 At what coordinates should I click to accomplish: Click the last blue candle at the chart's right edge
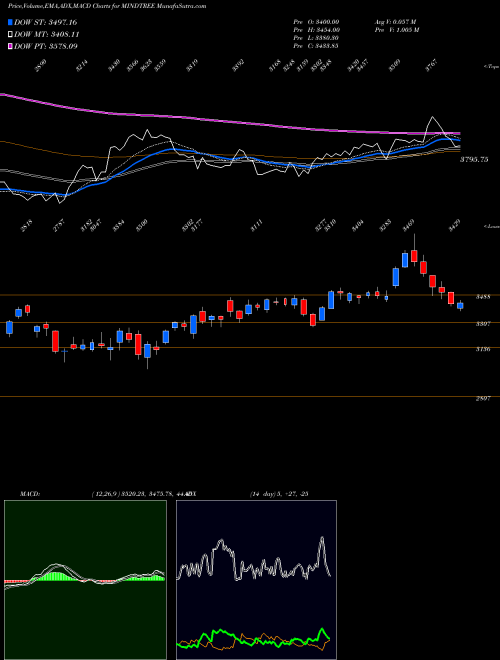[x=460, y=306]
